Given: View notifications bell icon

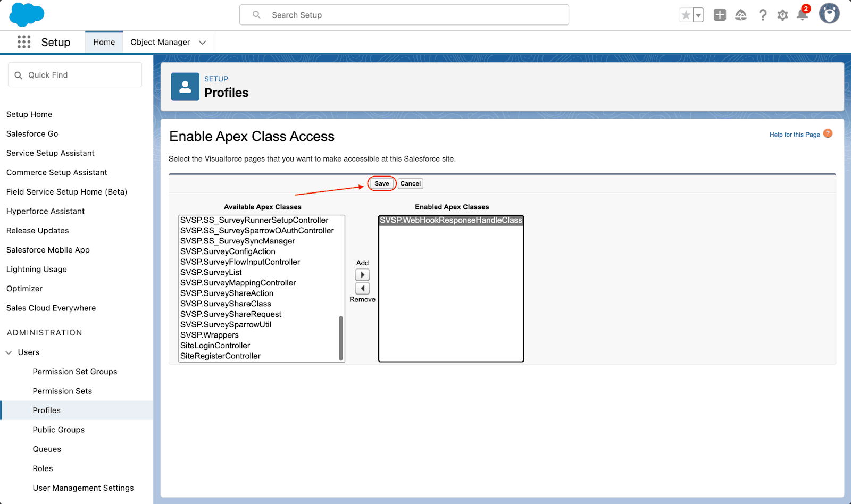Looking at the screenshot, I should click(803, 15).
